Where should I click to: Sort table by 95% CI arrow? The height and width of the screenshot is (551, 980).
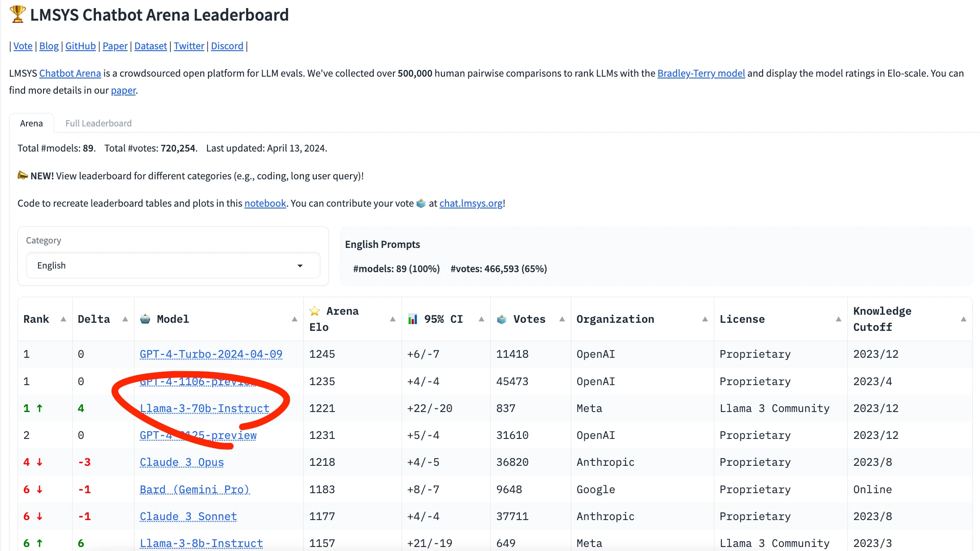(481, 319)
